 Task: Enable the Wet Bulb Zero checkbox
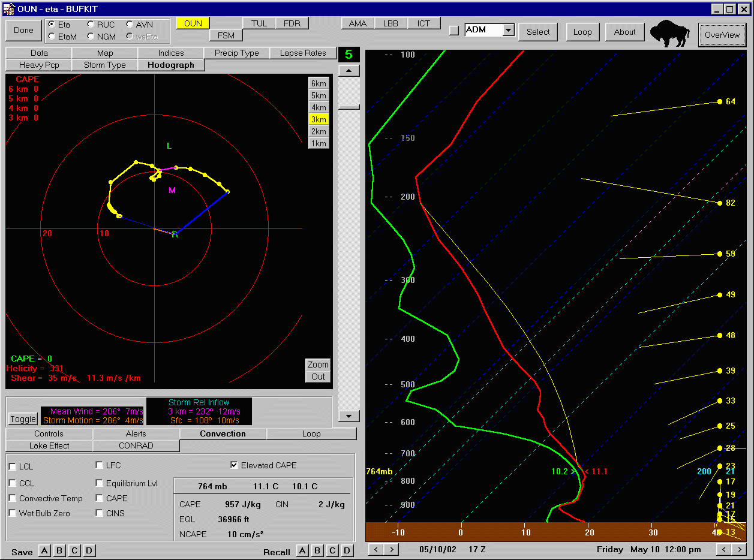tap(13, 514)
